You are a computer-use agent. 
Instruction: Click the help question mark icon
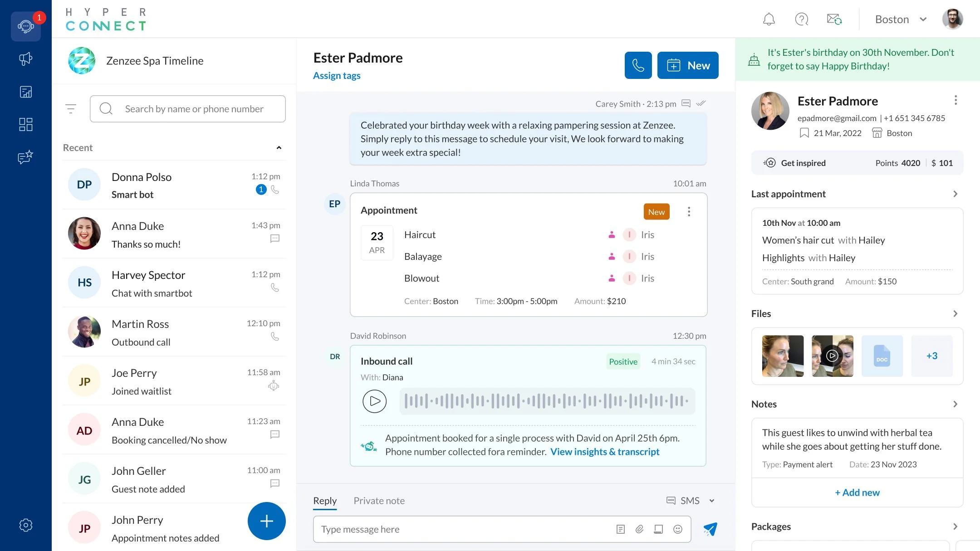pos(801,20)
